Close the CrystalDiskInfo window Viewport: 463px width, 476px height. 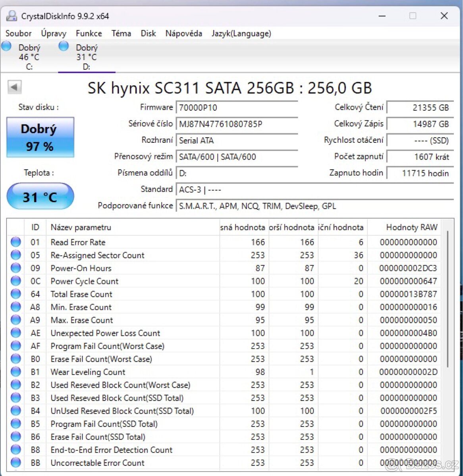444,16
